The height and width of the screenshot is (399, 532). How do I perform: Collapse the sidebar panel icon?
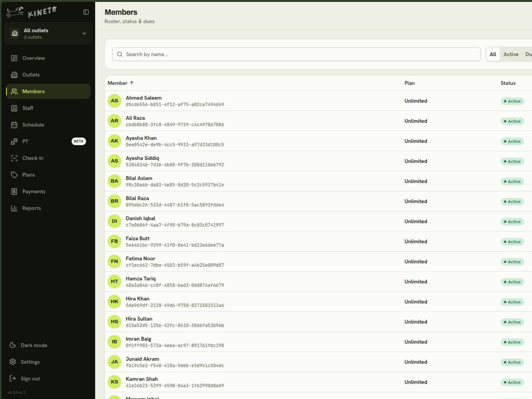coord(86,12)
